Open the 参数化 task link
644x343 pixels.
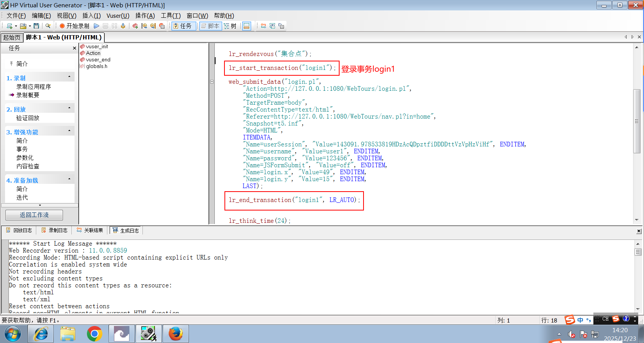point(25,158)
